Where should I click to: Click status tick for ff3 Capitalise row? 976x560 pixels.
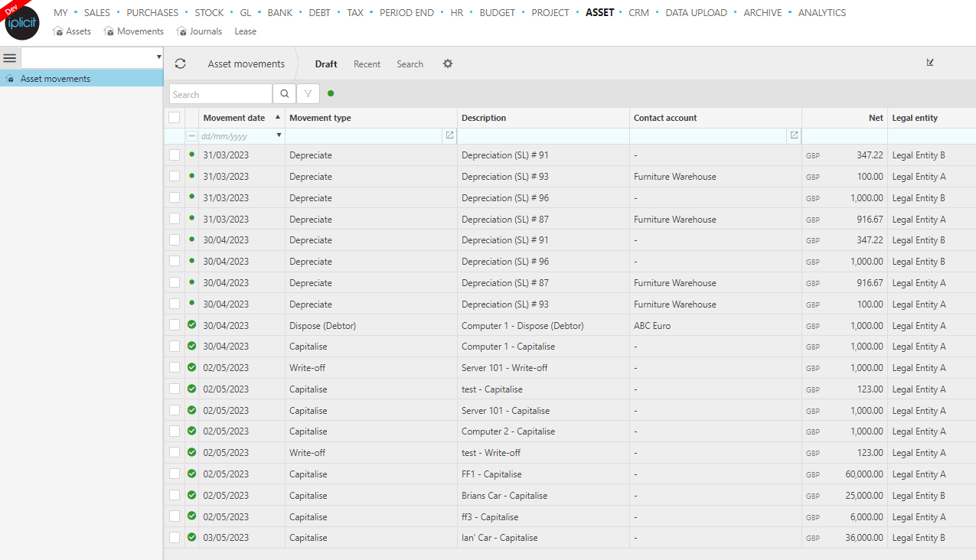pyautogui.click(x=191, y=516)
